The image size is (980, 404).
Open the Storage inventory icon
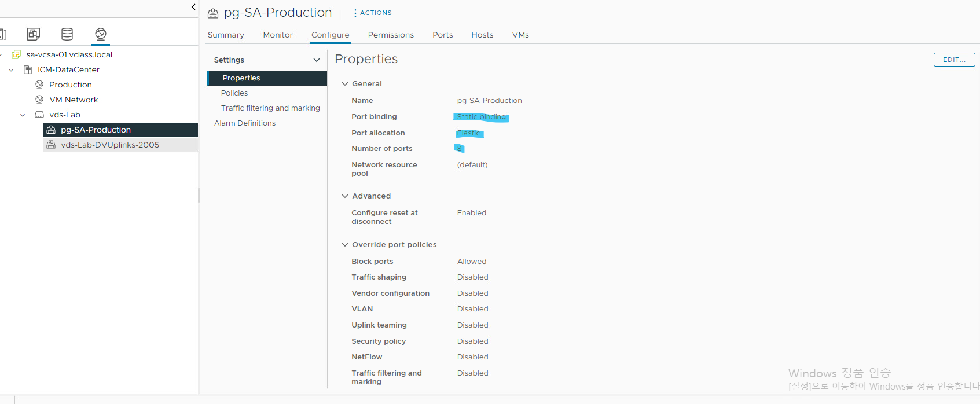67,34
